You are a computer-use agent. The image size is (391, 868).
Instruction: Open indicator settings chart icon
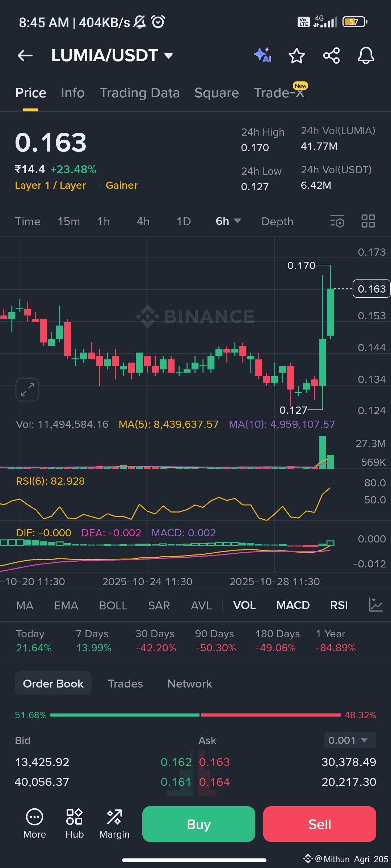tap(376, 605)
